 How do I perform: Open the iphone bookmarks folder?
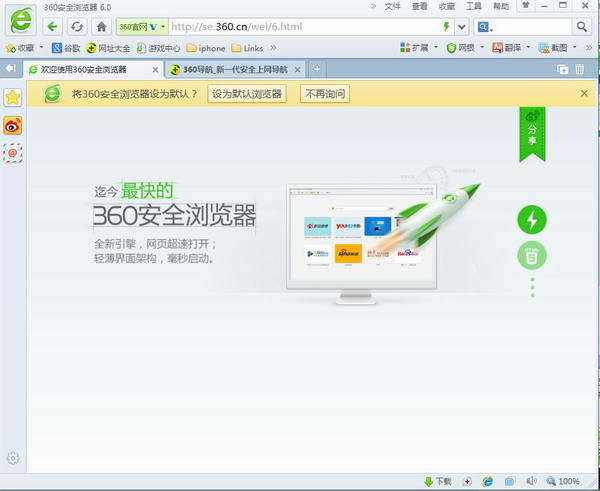click(205, 48)
